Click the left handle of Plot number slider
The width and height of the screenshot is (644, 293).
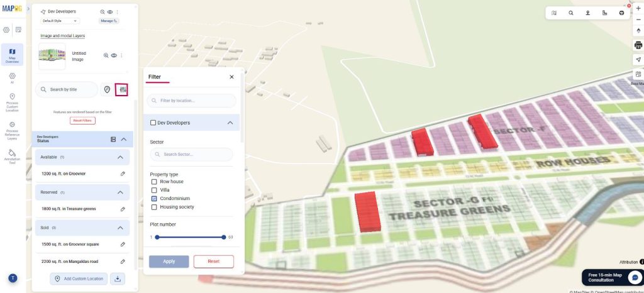[157, 237]
